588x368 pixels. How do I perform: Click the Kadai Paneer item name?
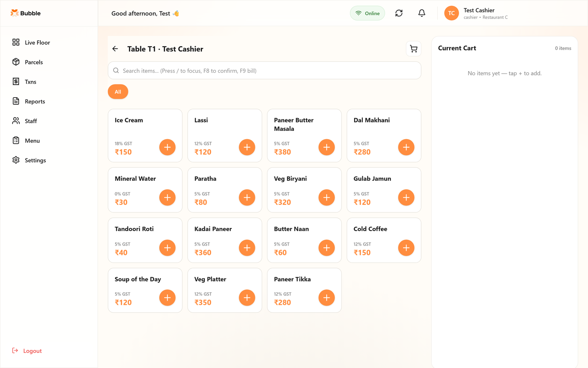point(213,229)
